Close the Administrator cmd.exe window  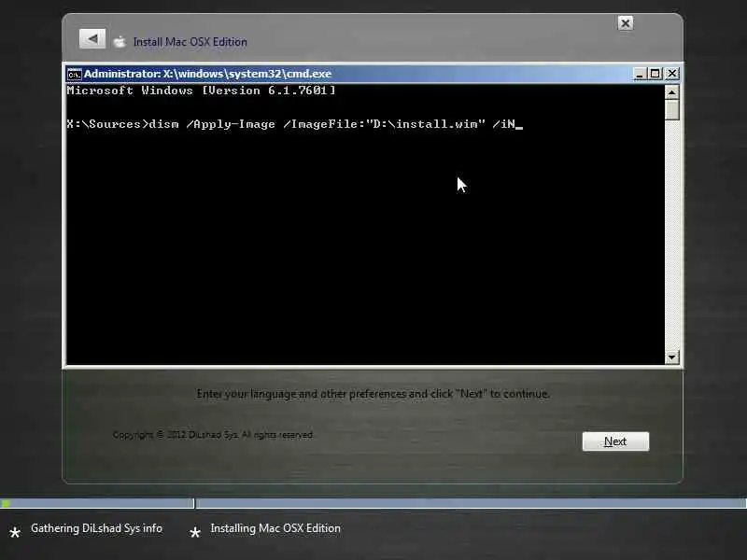tap(671, 74)
